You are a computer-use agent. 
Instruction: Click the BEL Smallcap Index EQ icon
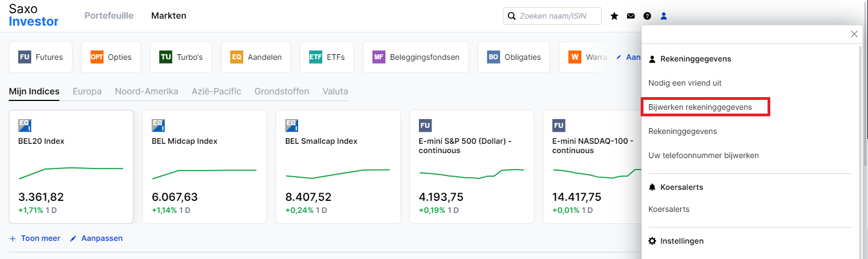pos(292,126)
